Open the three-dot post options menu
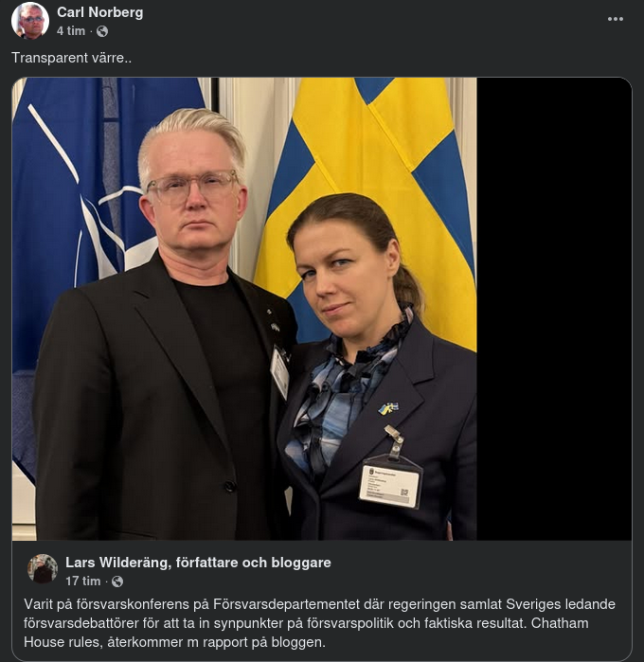This screenshot has width=644, height=662. tap(615, 19)
